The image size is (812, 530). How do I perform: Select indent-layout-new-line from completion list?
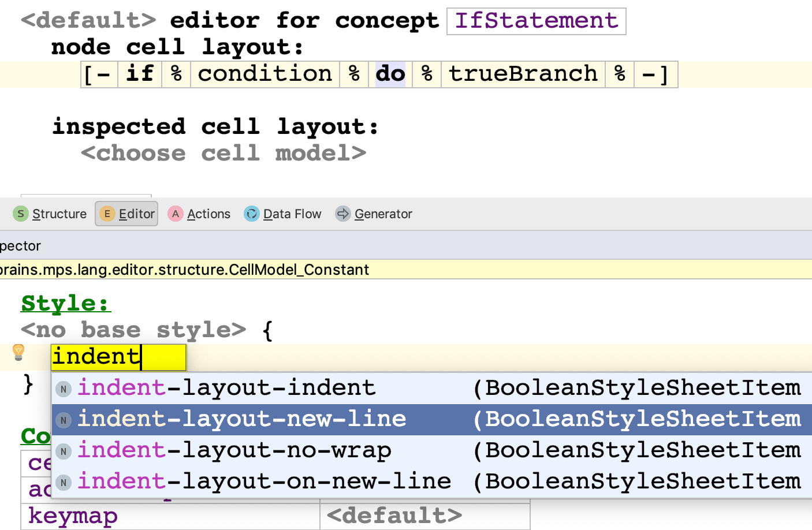click(242, 419)
